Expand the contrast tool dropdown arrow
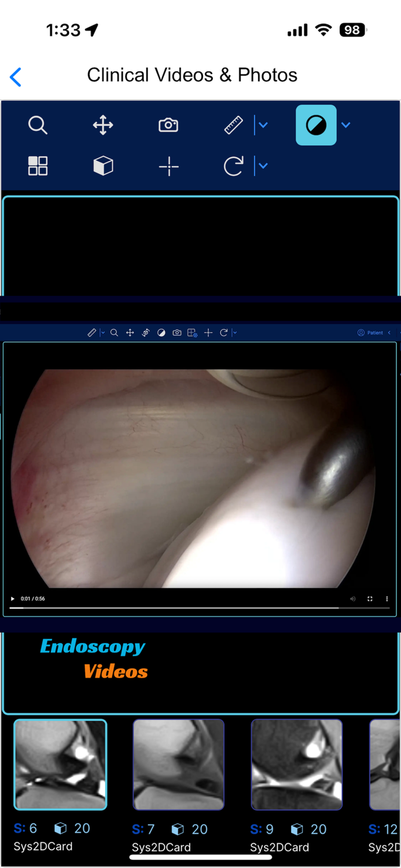The width and height of the screenshot is (401, 868). pyautogui.click(x=346, y=125)
